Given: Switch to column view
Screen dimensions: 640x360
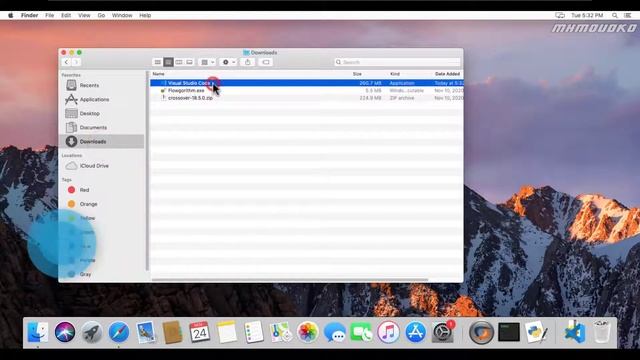Looking at the screenshot, I should 179,62.
